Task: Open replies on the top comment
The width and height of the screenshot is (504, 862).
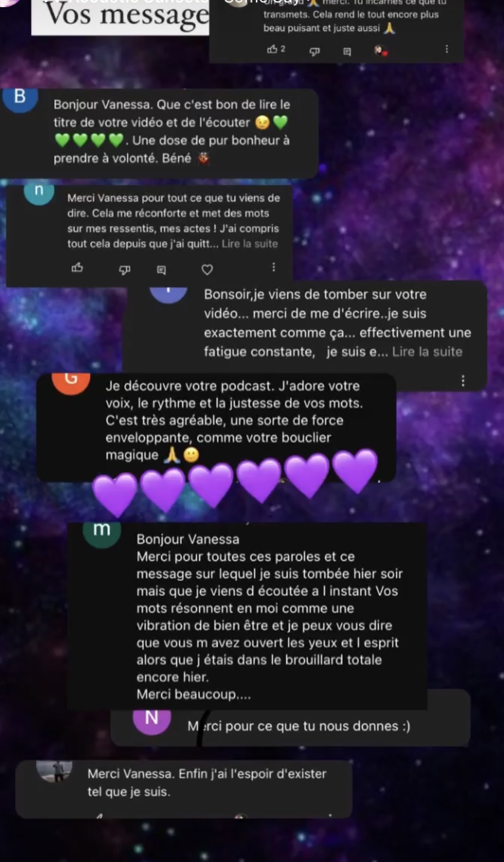Action: point(347,51)
